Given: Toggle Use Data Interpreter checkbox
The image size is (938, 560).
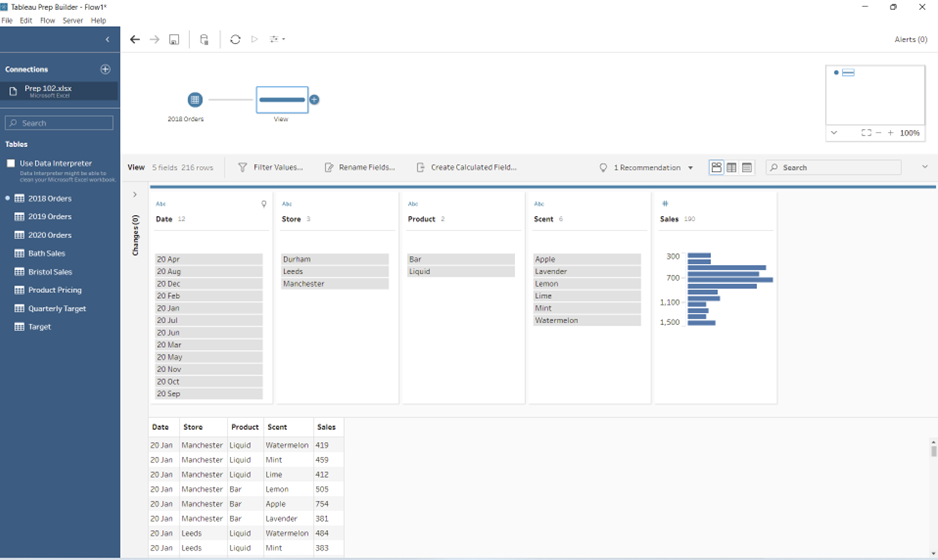Looking at the screenshot, I should 11,163.
